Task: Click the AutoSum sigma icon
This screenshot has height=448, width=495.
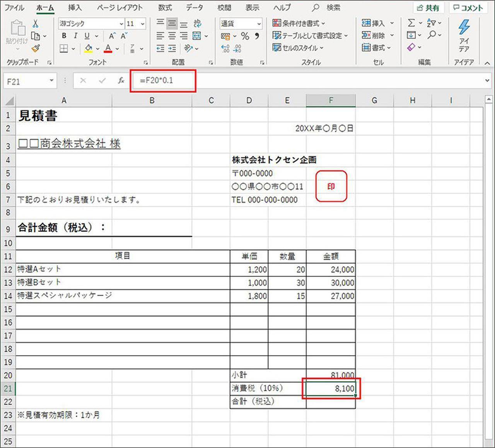Action: (x=411, y=23)
